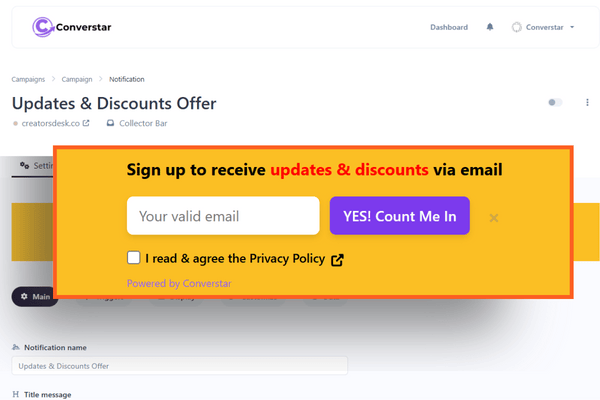
Task: Expand the Converstar account dropdown arrow
Action: pyautogui.click(x=572, y=27)
